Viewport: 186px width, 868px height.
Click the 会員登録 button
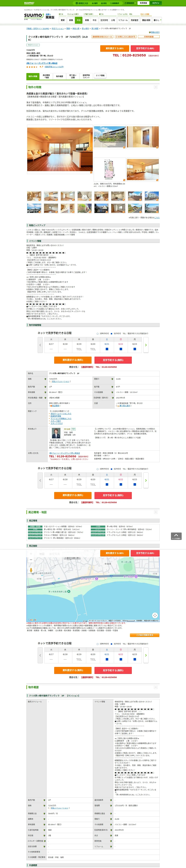pyautogui.click(x=143, y=3)
